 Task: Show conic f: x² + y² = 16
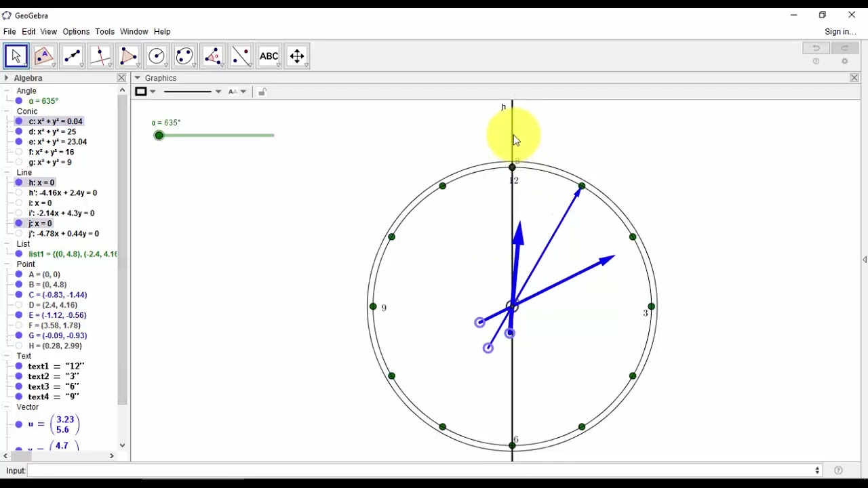(x=19, y=152)
